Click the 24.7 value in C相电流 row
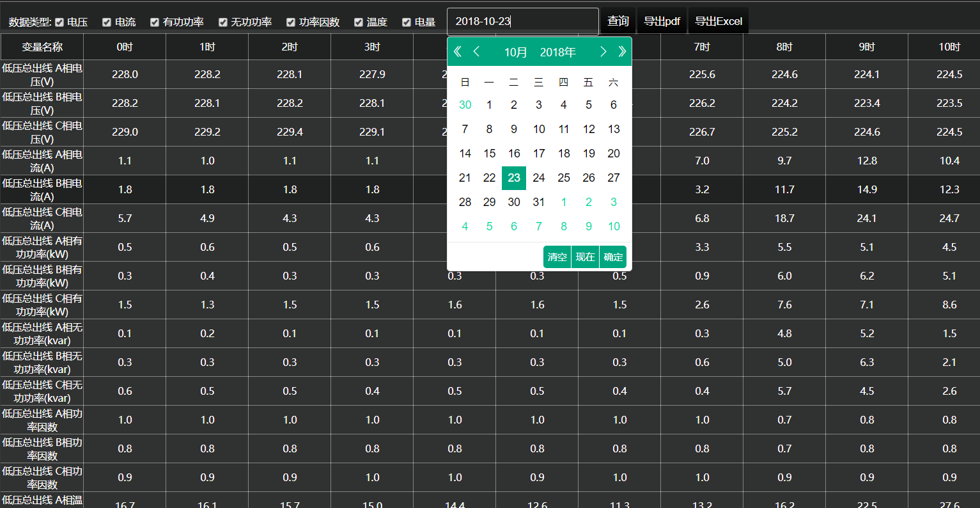Viewport: 980px width, 508px height. coord(949,218)
